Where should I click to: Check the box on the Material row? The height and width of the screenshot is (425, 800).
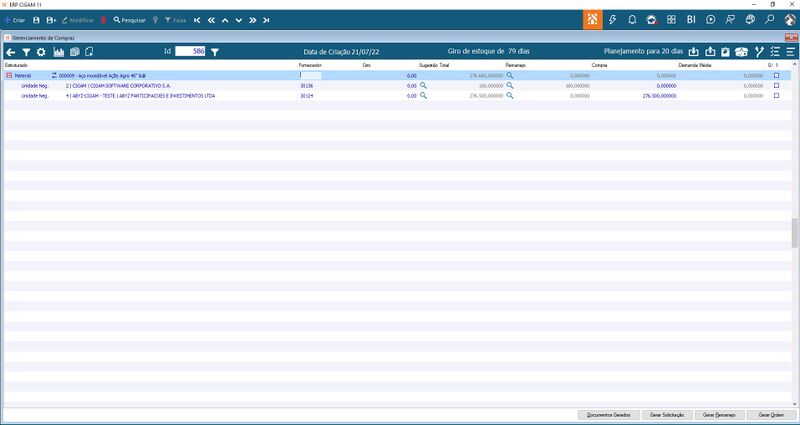pyautogui.click(x=777, y=75)
